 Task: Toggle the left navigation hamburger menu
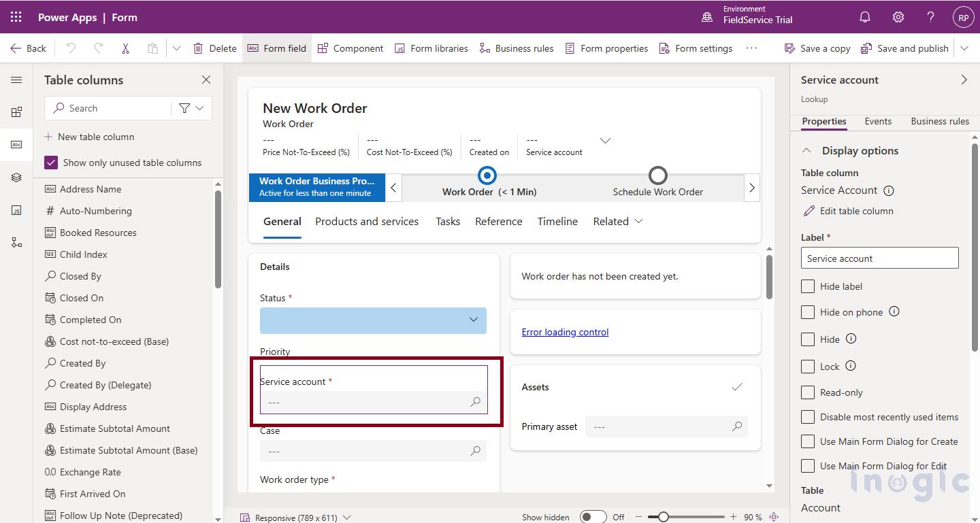[x=16, y=80]
